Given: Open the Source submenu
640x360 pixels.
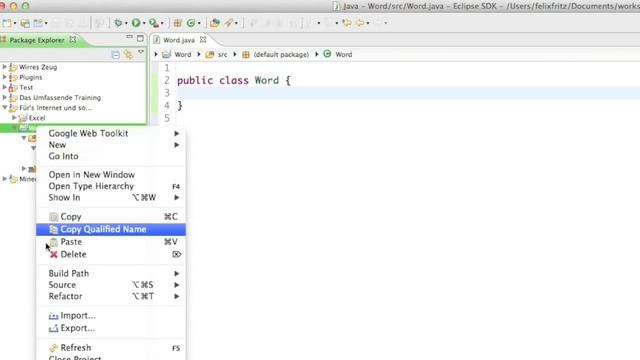Looking at the screenshot, I should (x=111, y=285).
